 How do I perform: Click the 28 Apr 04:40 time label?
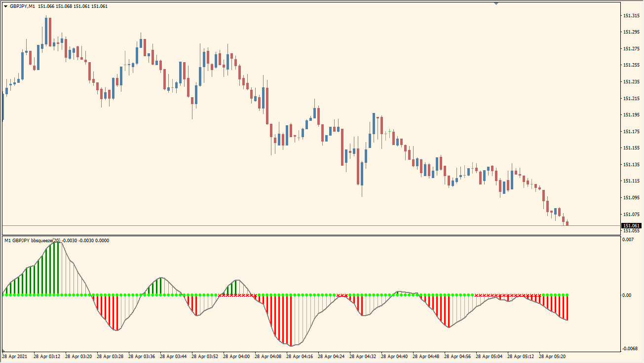[395, 356]
